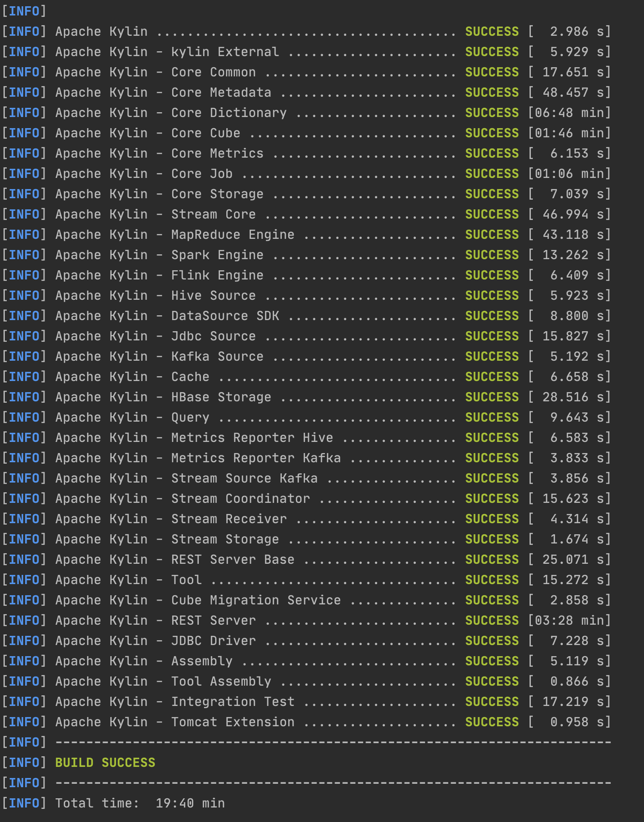Select the '01:06 min' time value

coord(569,174)
